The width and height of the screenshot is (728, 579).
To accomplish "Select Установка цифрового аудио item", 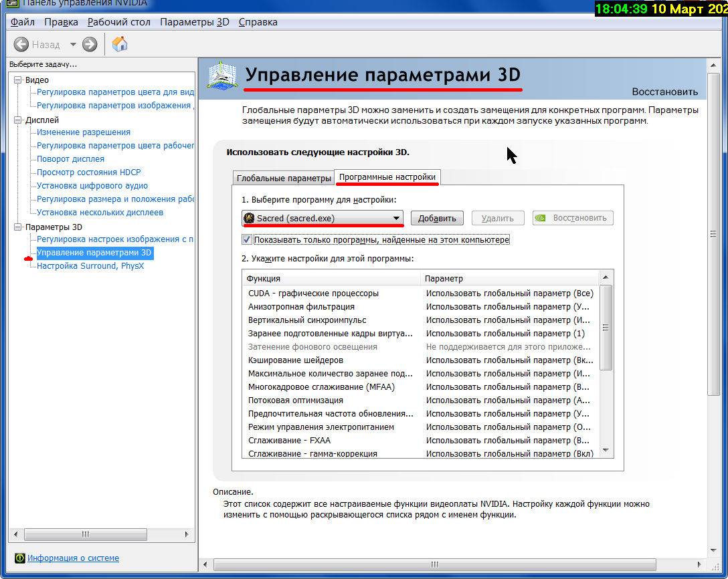I will tap(92, 186).
